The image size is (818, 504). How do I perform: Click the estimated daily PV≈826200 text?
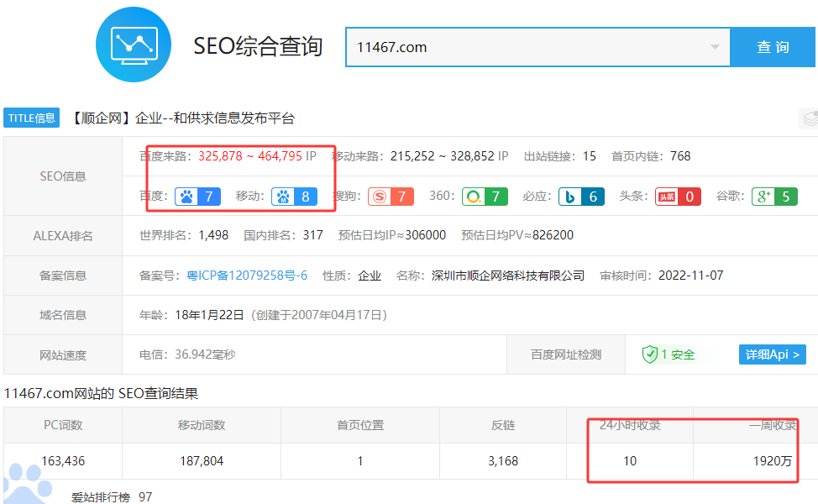pyautogui.click(x=517, y=235)
